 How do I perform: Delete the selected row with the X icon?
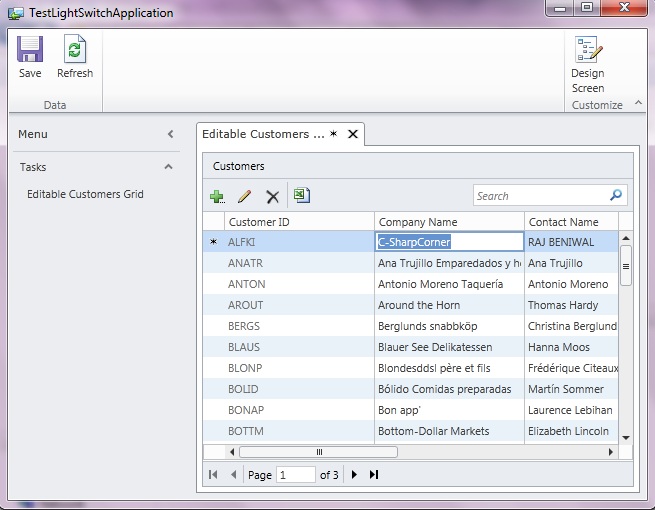point(272,196)
